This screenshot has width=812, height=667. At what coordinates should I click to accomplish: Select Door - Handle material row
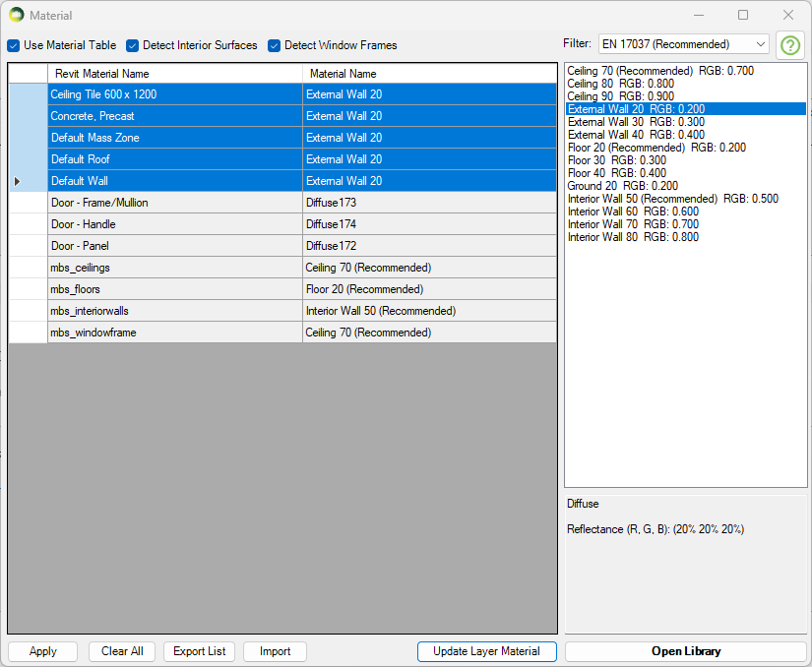[x=174, y=224]
